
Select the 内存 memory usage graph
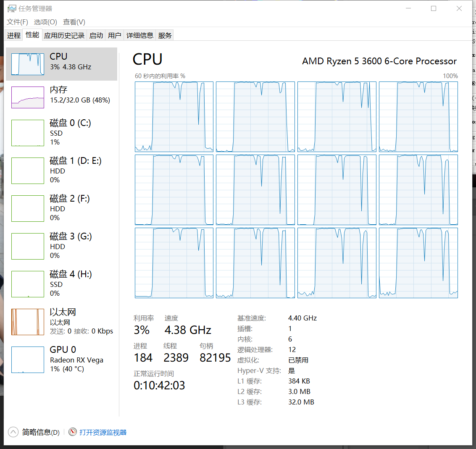coord(28,97)
